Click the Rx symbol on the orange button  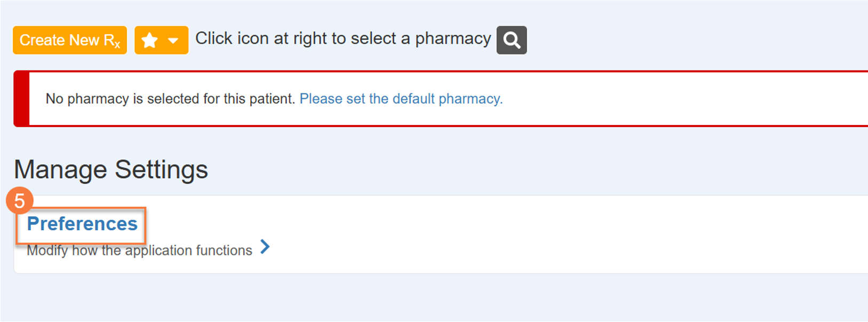pyautogui.click(x=112, y=41)
